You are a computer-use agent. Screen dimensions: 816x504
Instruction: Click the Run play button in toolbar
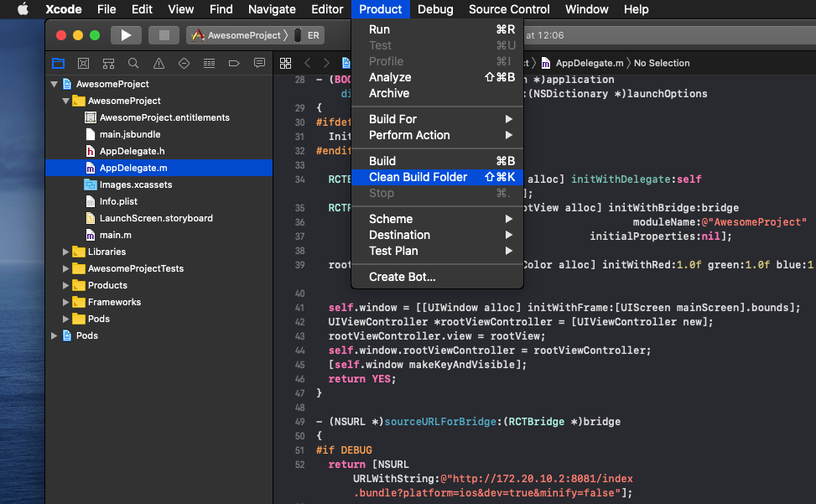coord(126,35)
